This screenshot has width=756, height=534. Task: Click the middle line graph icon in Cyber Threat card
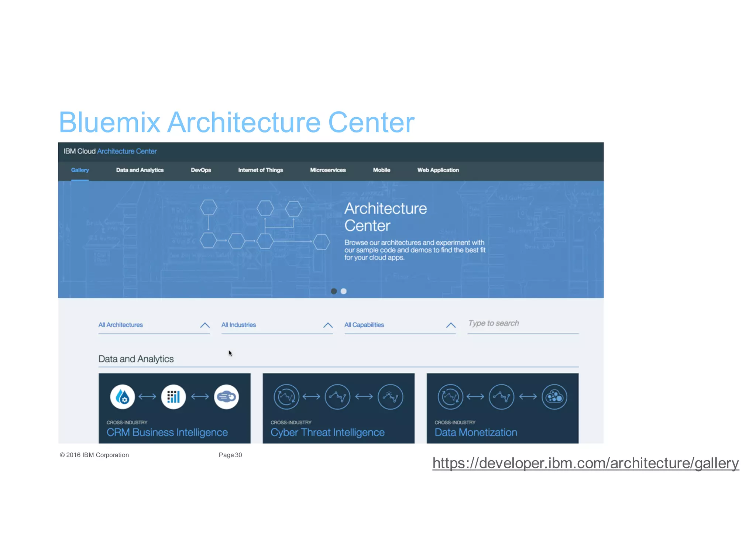tap(337, 397)
